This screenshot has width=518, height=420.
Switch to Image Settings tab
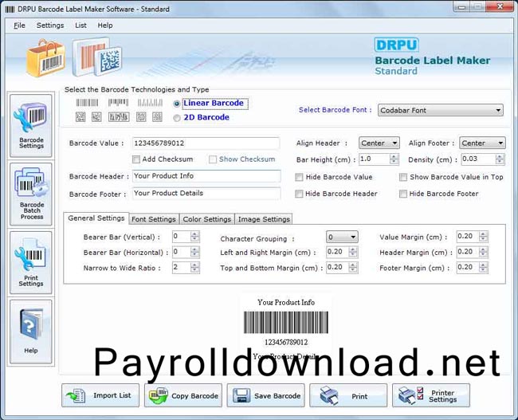point(264,219)
